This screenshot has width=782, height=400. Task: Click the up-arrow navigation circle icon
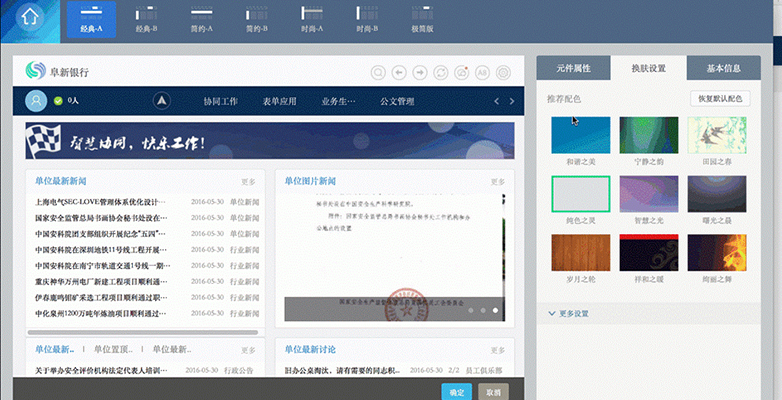click(162, 101)
